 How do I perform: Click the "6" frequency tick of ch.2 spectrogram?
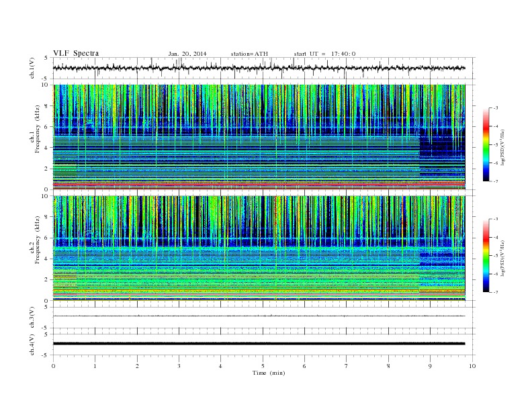[x=46, y=238]
